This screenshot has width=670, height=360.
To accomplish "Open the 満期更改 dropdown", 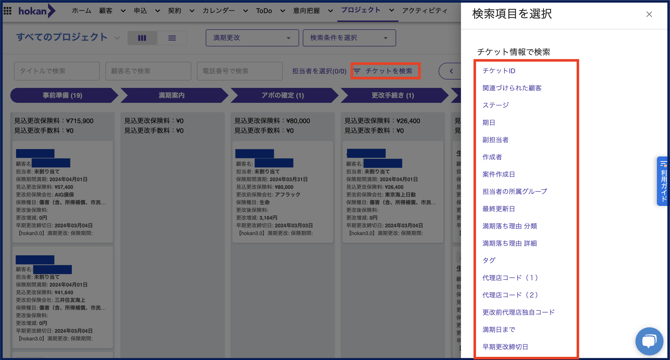I will tap(252, 38).
